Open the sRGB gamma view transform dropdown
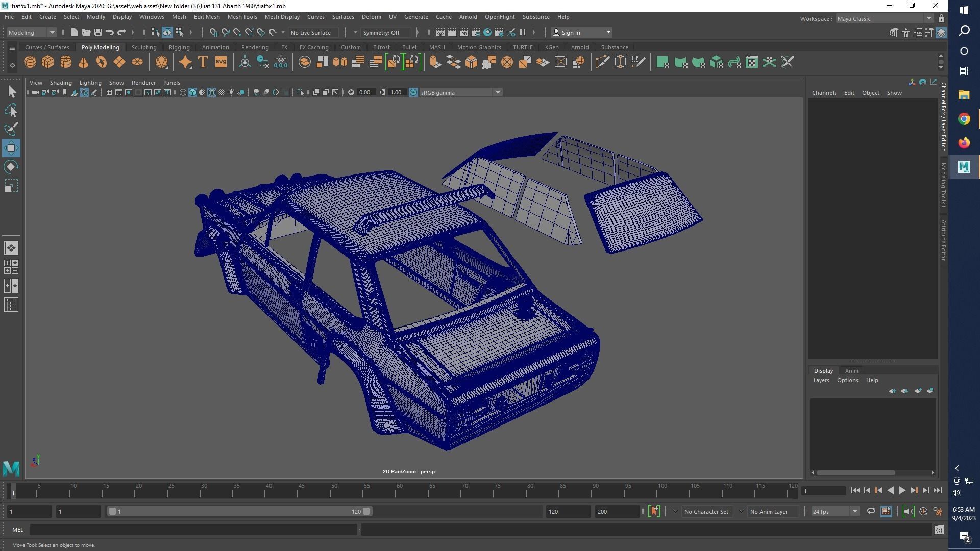 [x=460, y=92]
